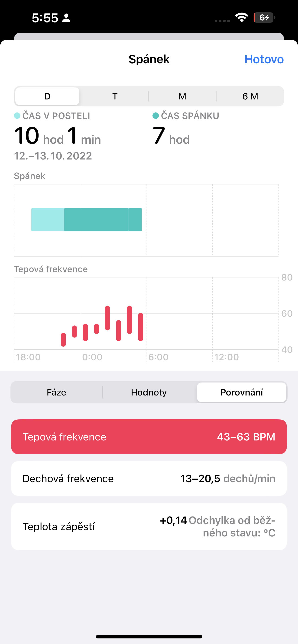
Task: Tap the ČAS SPÁNKU legend dot
Action: click(x=156, y=116)
